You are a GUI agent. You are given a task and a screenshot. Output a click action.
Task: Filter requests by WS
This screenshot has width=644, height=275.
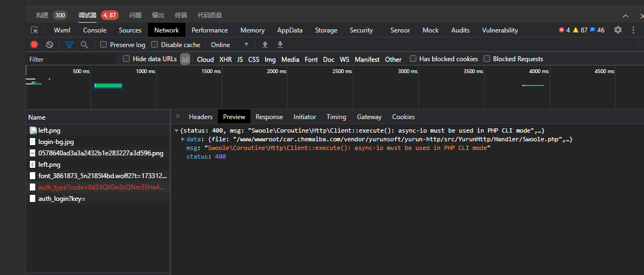click(344, 59)
